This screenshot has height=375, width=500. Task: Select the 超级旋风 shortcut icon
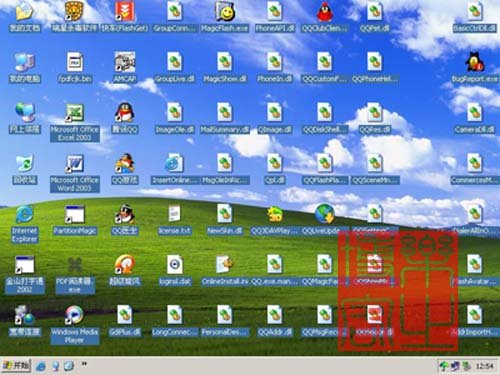click(x=124, y=265)
